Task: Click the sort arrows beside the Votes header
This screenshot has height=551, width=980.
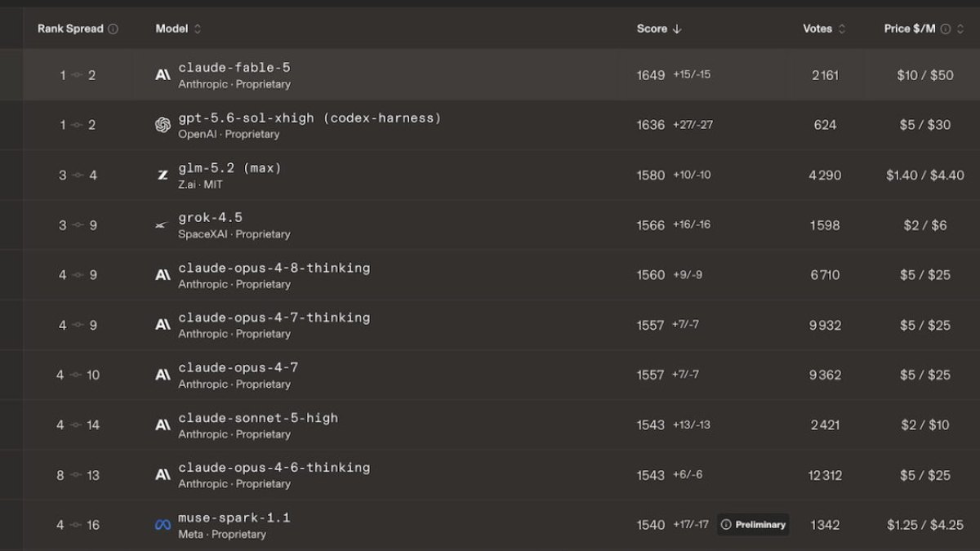Action: tap(842, 29)
